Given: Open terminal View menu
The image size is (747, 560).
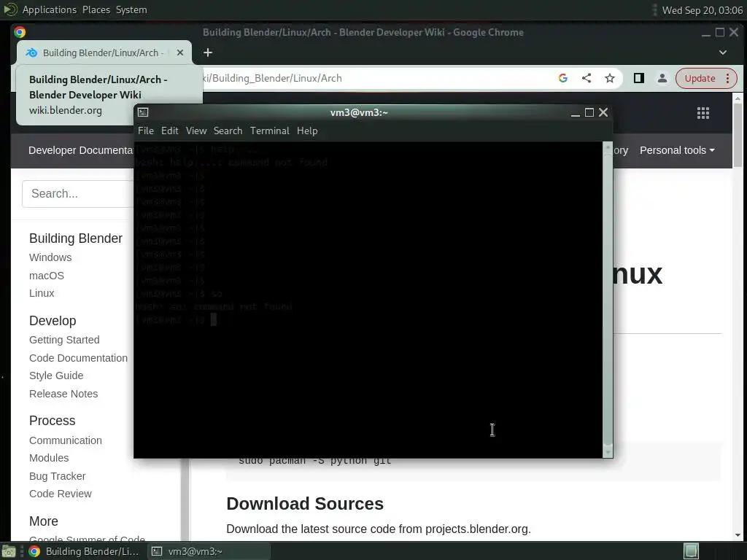Looking at the screenshot, I should (x=196, y=131).
